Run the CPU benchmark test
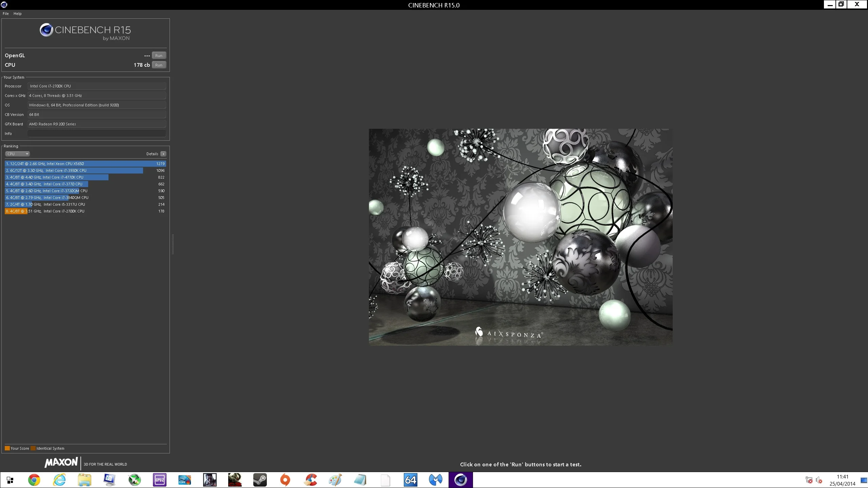 point(159,65)
